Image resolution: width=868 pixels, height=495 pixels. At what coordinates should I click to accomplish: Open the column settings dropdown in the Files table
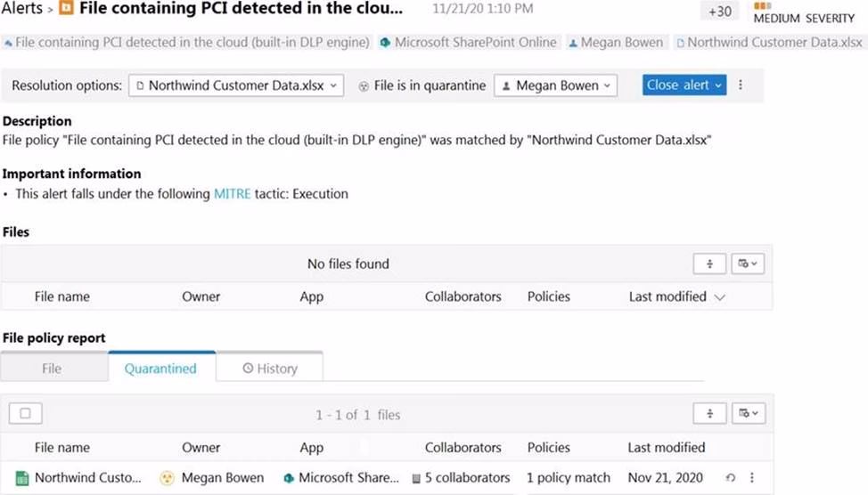pyautogui.click(x=747, y=264)
